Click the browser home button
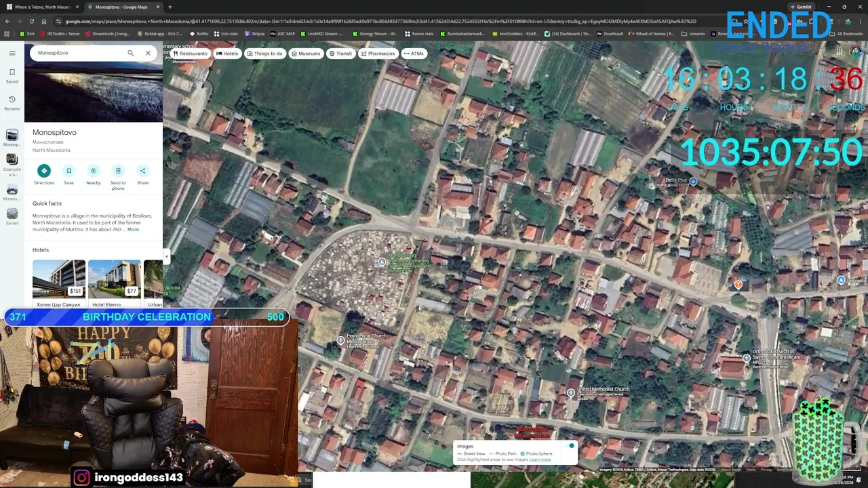Viewport: 868px width, 488px height. coord(43,21)
